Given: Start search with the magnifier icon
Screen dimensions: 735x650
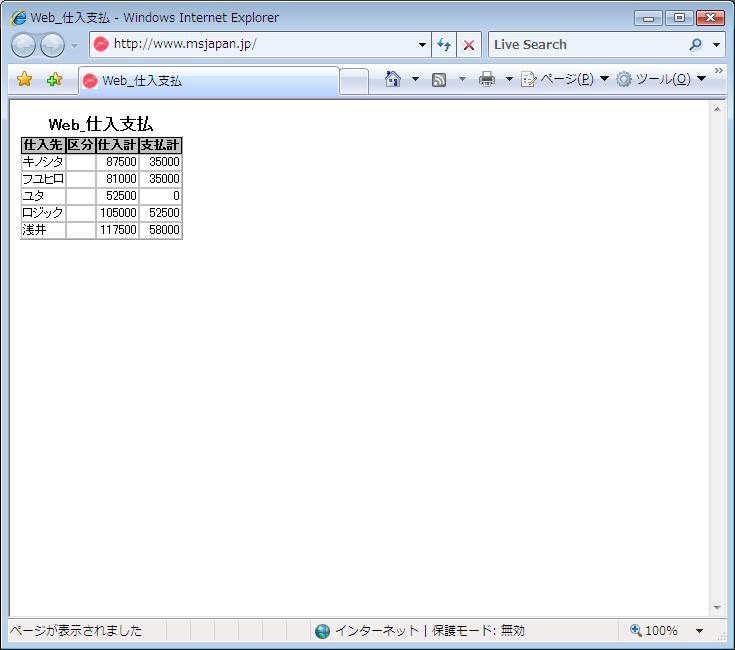Looking at the screenshot, I should point(696,45).
